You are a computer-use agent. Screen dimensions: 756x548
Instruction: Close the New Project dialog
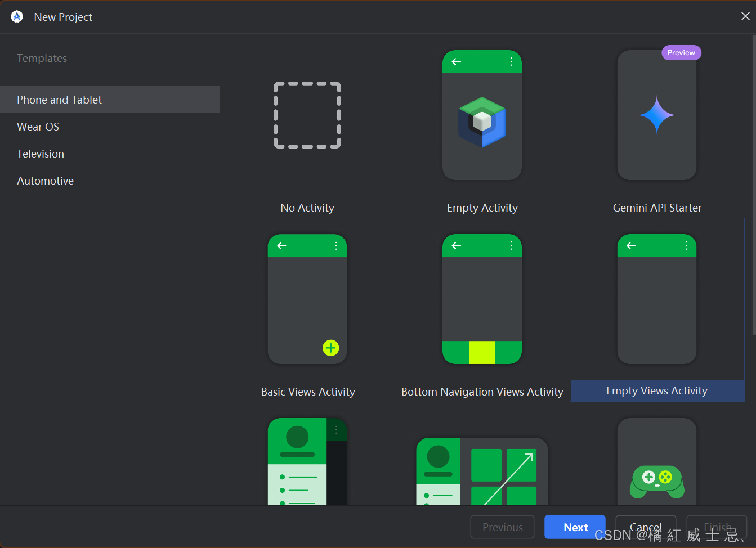point(745,16)
